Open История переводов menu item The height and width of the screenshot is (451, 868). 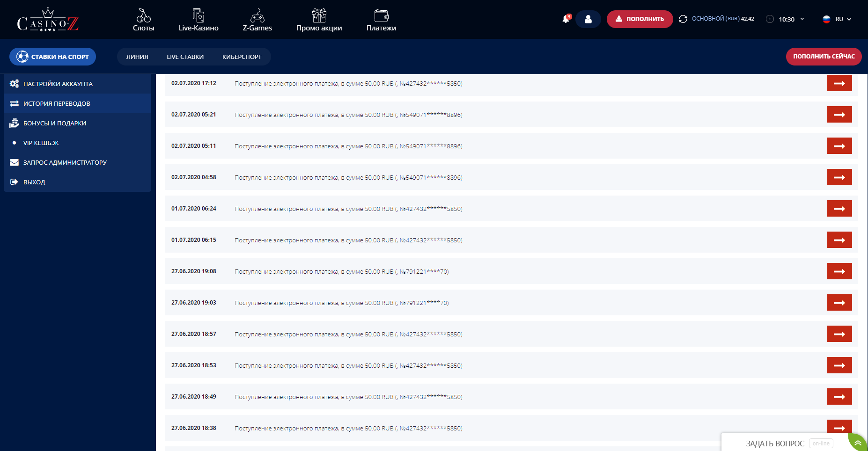click(x=77, y=103)
